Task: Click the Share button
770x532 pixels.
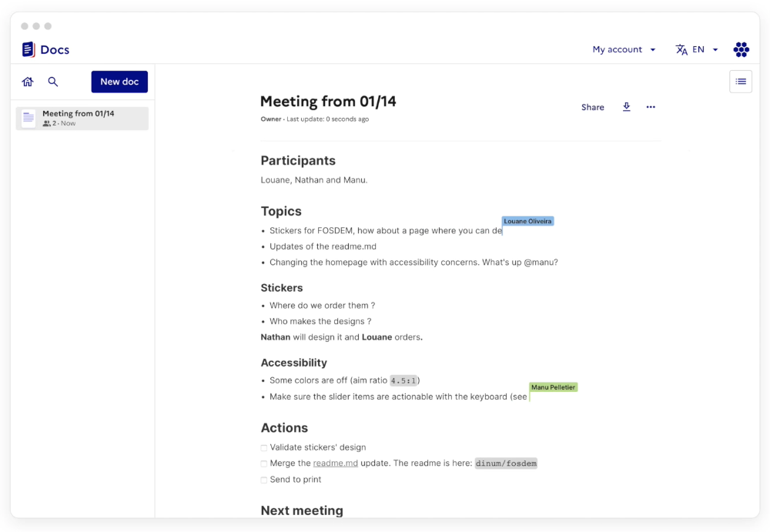Action: 592,107
